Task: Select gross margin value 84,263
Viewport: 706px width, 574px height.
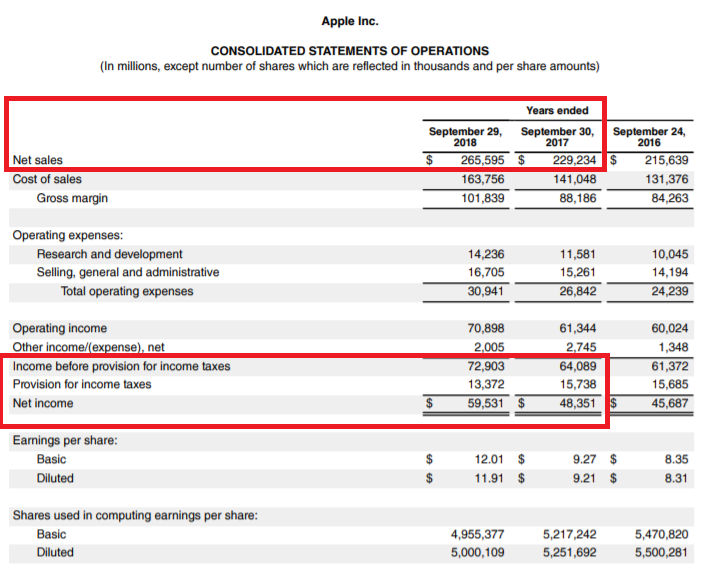Action: (x=670, y=198)
